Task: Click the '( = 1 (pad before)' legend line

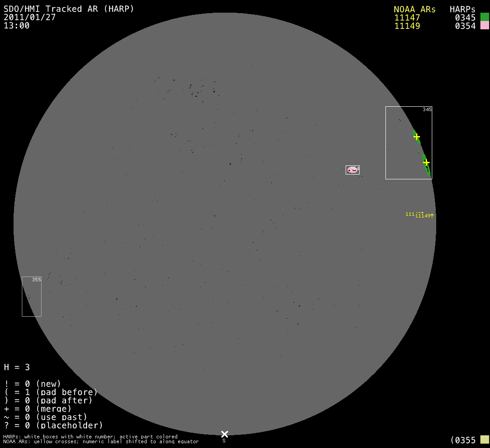Action: click(x=51, y=392)
